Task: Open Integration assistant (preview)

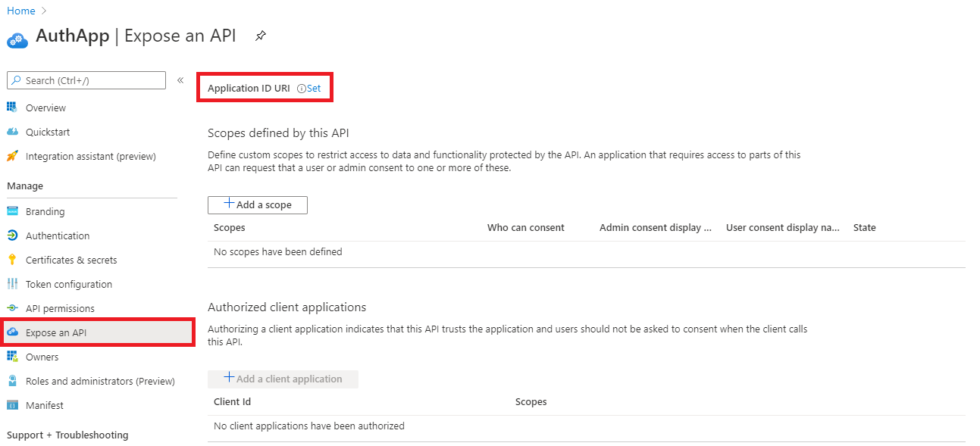Action: point(92,155)
